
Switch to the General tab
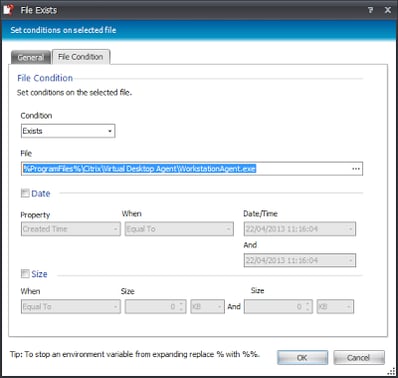(31, 57)
